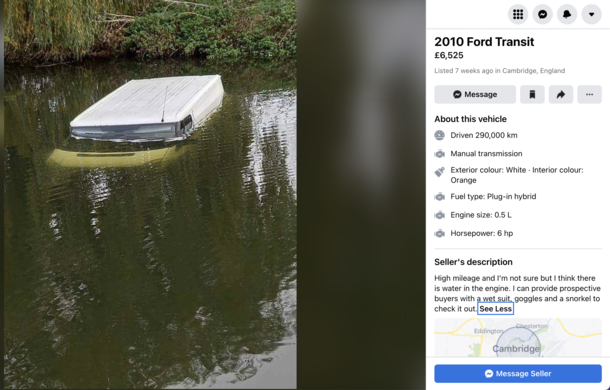Click the Engine size 0.5 L icon
This screenshot has width=610, height=390.
tap(440, 215)
